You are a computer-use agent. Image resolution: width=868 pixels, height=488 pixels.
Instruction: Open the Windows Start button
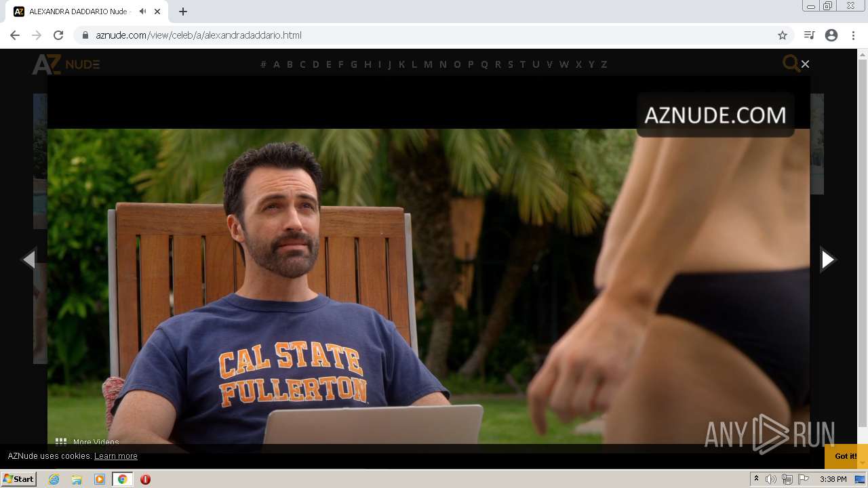(x=18, y=479)
